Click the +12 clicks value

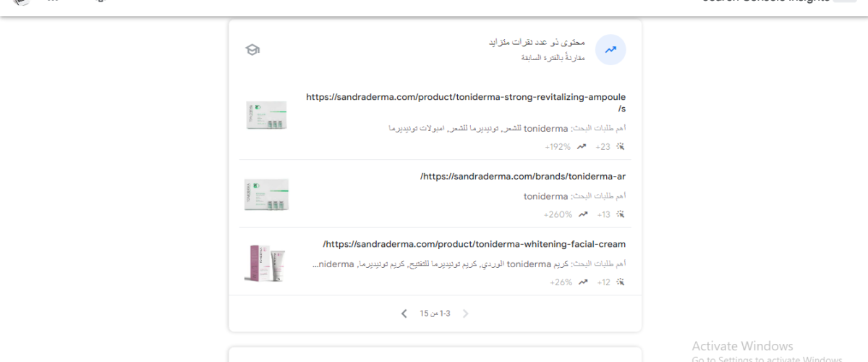603,282
